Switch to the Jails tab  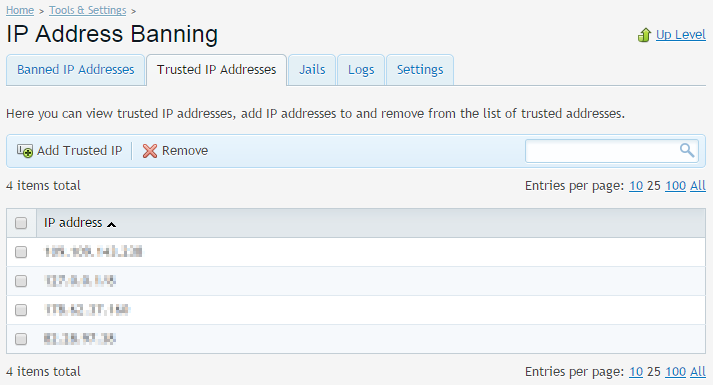pyautogui.click(x=312, y=70)
